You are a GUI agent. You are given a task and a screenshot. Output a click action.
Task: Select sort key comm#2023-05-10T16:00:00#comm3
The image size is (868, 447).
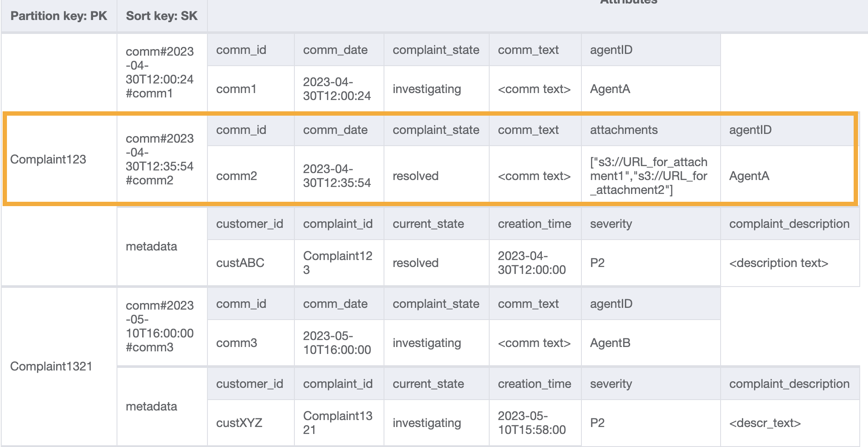point(160,327)
